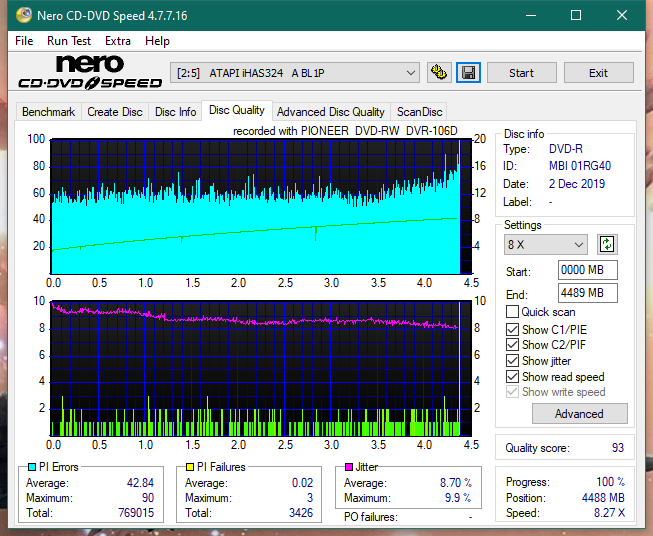
Task: Switch to the Create Disc tab
Action: 115,112
